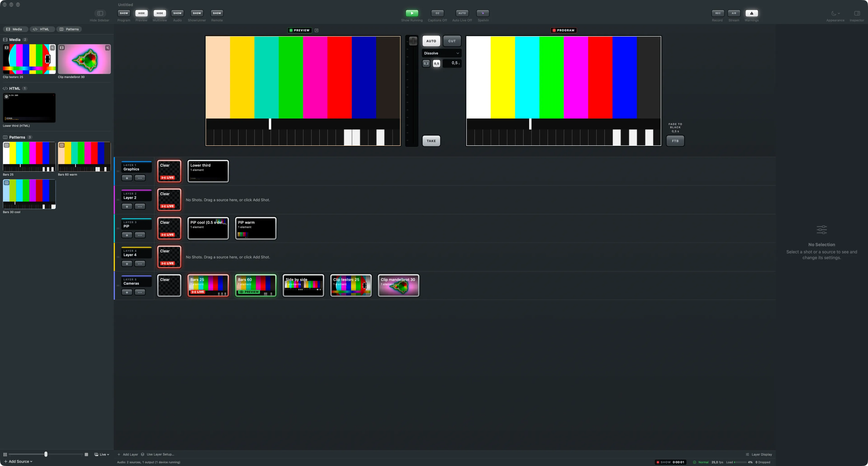Click the transition duration input field
This screenshot has width=868, height=466.
[452, 63]
